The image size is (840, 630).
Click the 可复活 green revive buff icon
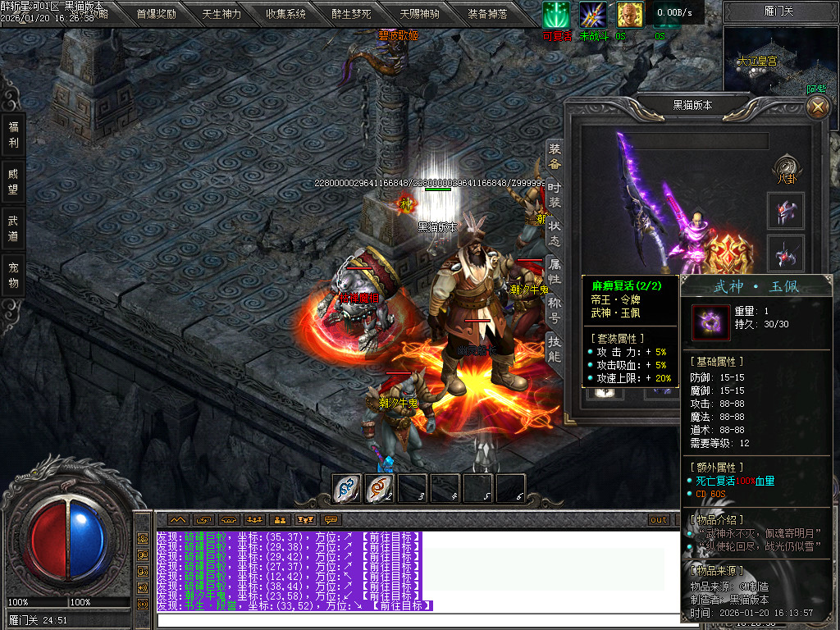555,15
